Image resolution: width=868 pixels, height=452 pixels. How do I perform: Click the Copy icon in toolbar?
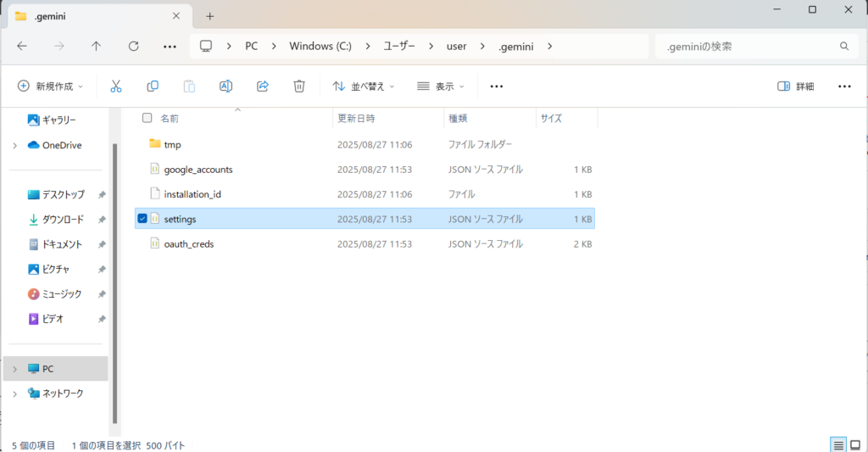153,86
